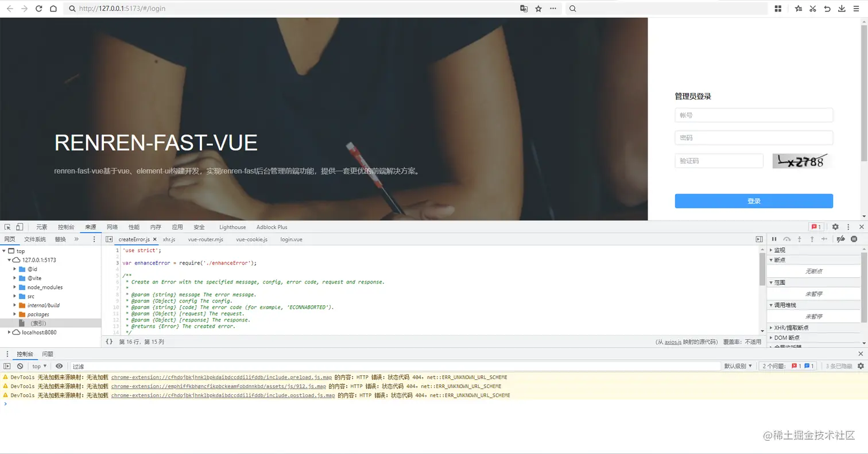Pause script execution in debugger
The height and width of the screenshot is (454, 868).
click(774, 239)
